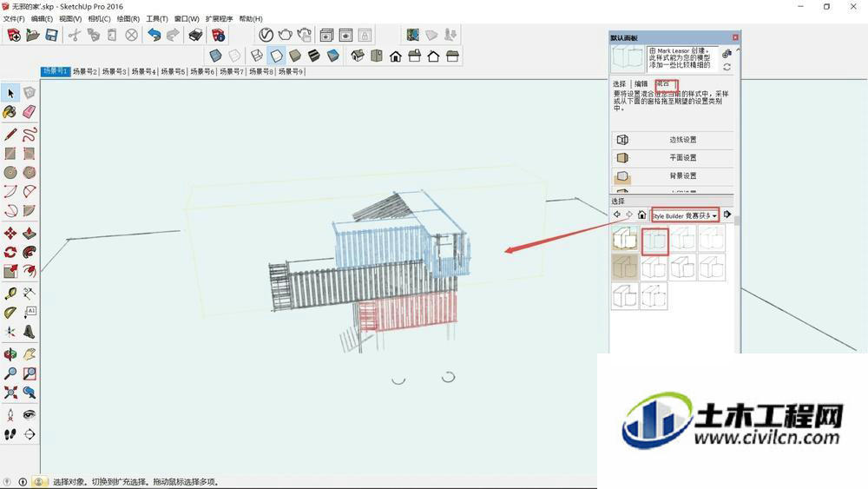Select the Tape Measure tool
This screenshot has height=489, width=868.
(x=10, y=294)
